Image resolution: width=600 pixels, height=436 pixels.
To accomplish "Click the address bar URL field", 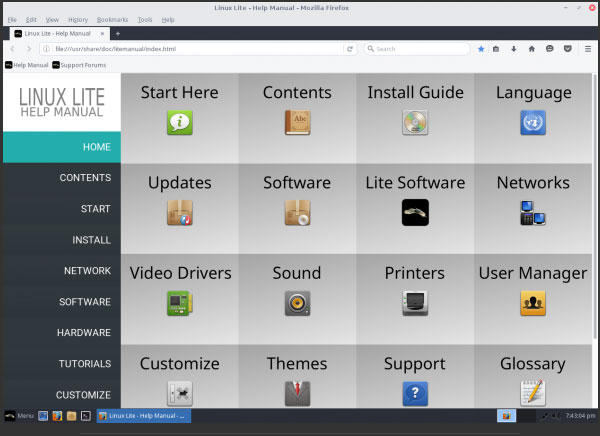I will pyautogui.click(x=198, y=49).
